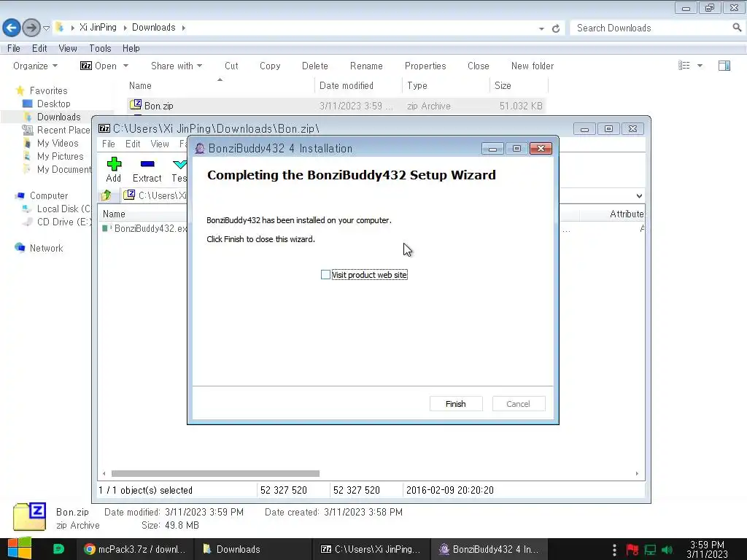Show hidden tray icons
747x560 pixels.
[614, 550]
